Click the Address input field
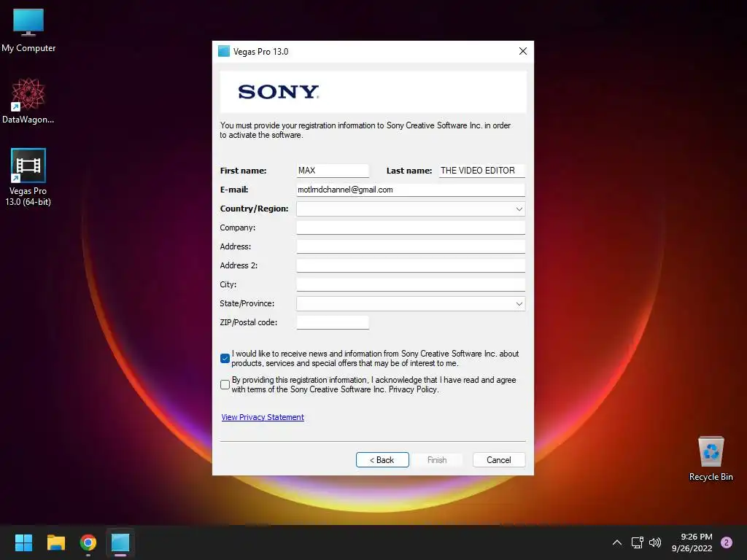This screenshot has width=747, height=560. [411, 246]
